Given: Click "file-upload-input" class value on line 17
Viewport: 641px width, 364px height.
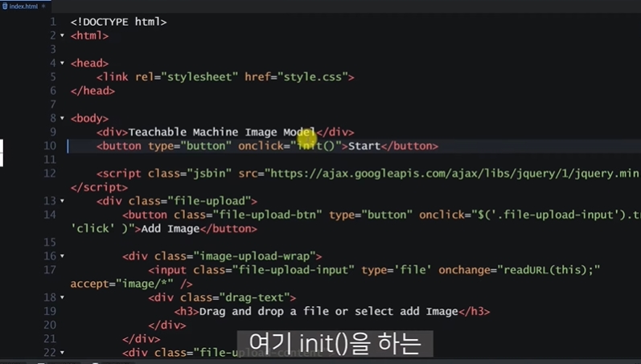Looking at the screenshot, I should point(293,270).
